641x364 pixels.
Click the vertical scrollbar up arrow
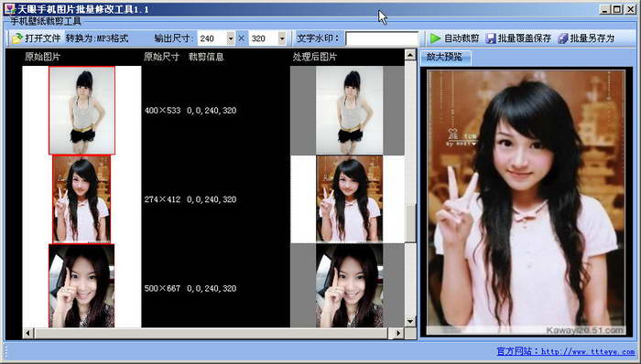tap(410, 55)
